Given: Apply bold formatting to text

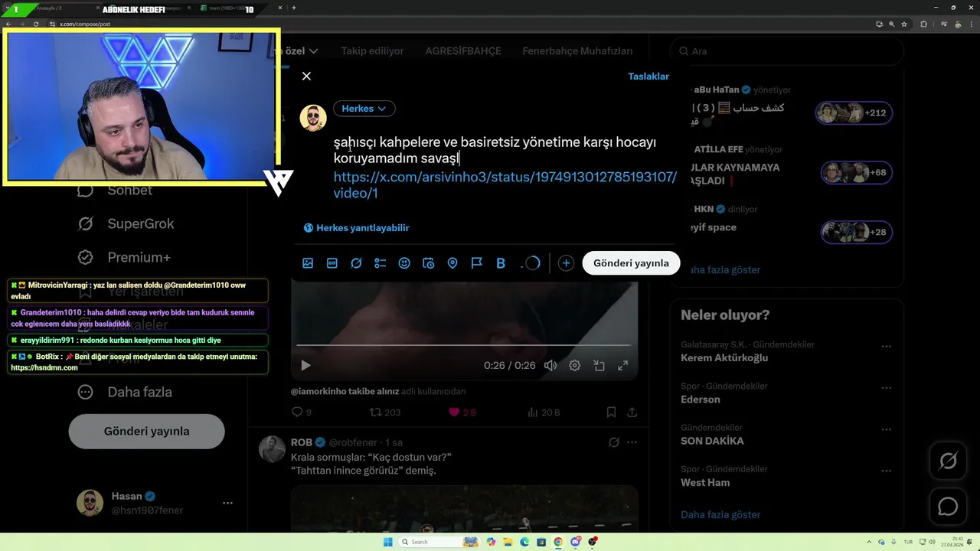Looking at the screenshot, I should (501, 263).
